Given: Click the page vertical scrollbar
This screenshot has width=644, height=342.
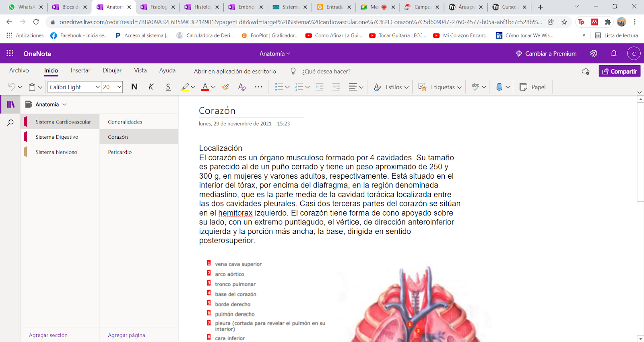Looking at the screenshot, I should [640, 152].
